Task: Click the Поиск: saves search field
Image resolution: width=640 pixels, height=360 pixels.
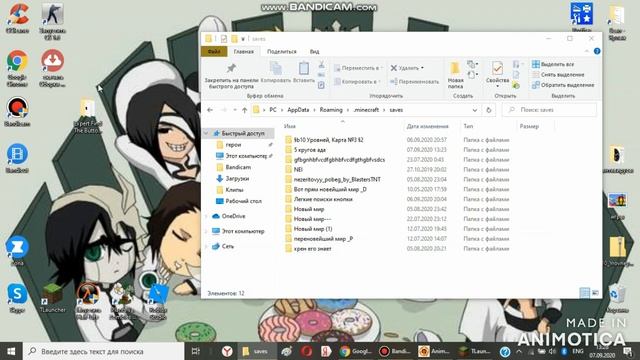Action: [549, 110]
